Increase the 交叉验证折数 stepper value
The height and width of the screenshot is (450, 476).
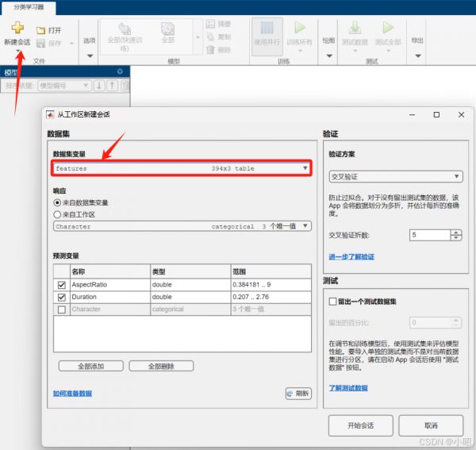coord(456,233)
